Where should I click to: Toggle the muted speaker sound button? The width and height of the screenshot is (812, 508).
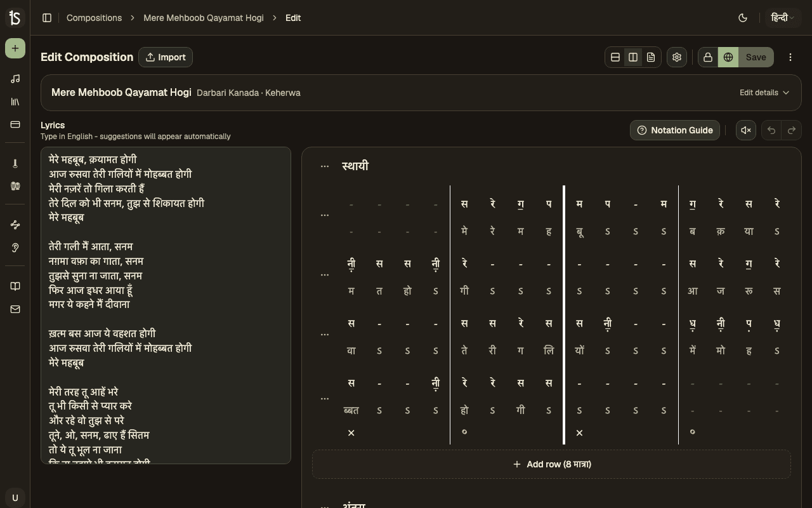746,130
